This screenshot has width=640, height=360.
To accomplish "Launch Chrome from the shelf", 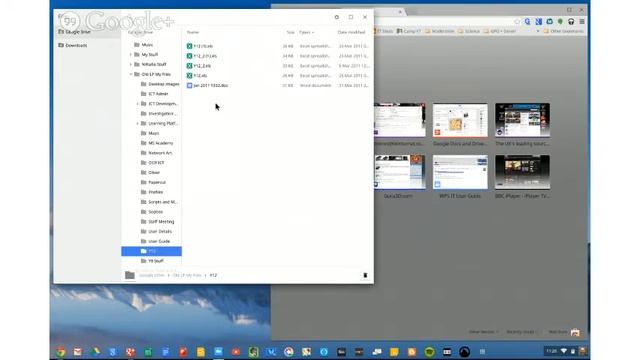I will (60, 351).
